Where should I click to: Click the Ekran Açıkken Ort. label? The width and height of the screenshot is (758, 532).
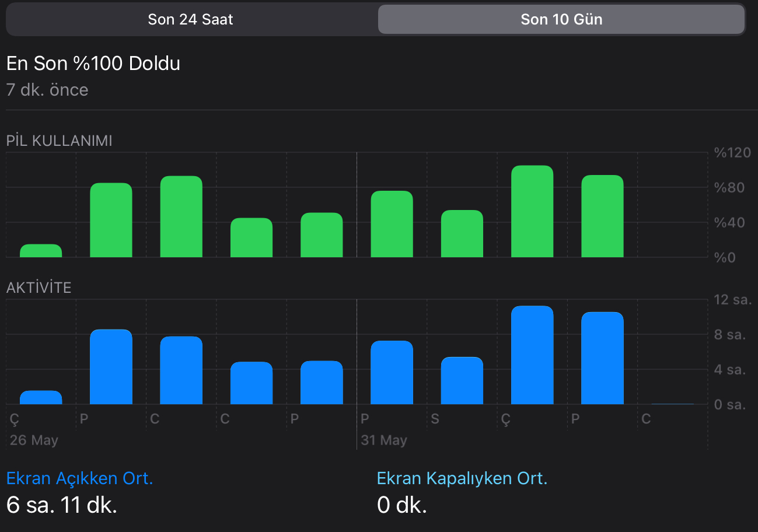(80, 478)
